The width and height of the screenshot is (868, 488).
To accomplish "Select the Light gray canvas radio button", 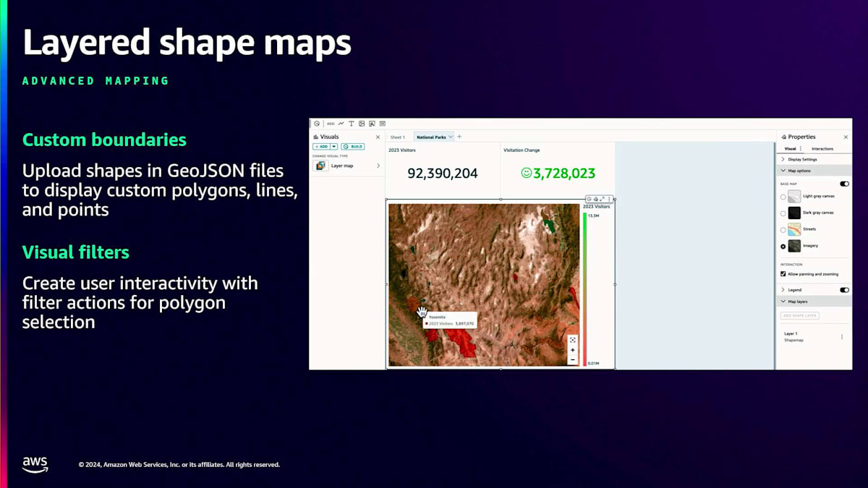I will point(783,197).
